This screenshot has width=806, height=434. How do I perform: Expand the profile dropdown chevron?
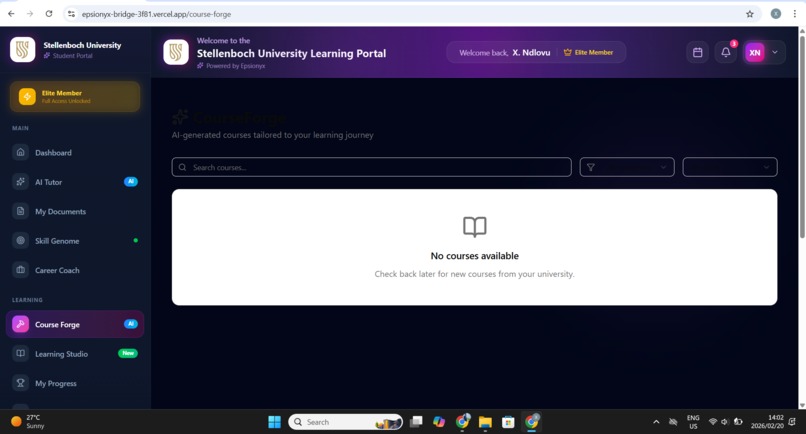click(775, 52)
